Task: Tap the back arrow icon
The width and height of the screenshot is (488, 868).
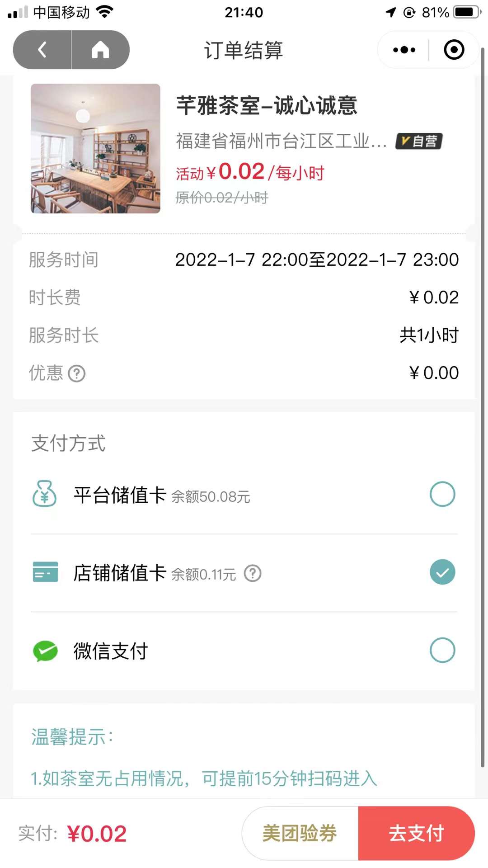Action: coord(42,50)
